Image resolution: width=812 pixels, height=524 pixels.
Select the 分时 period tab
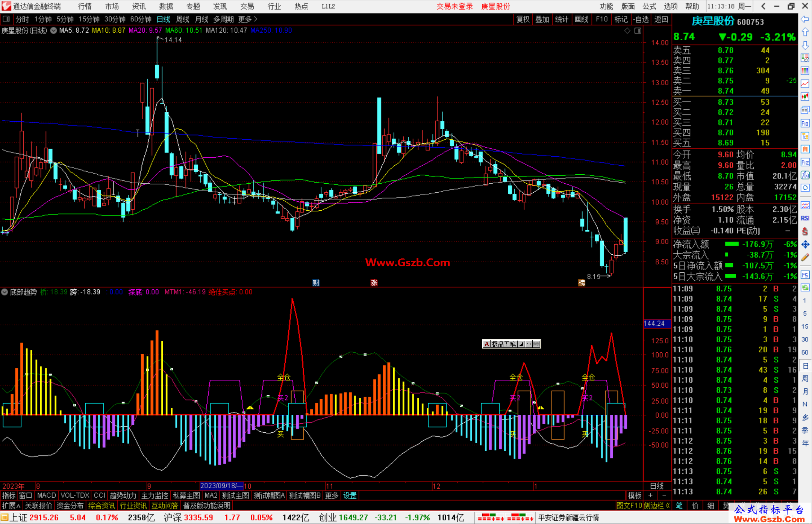tap(22, 19)
